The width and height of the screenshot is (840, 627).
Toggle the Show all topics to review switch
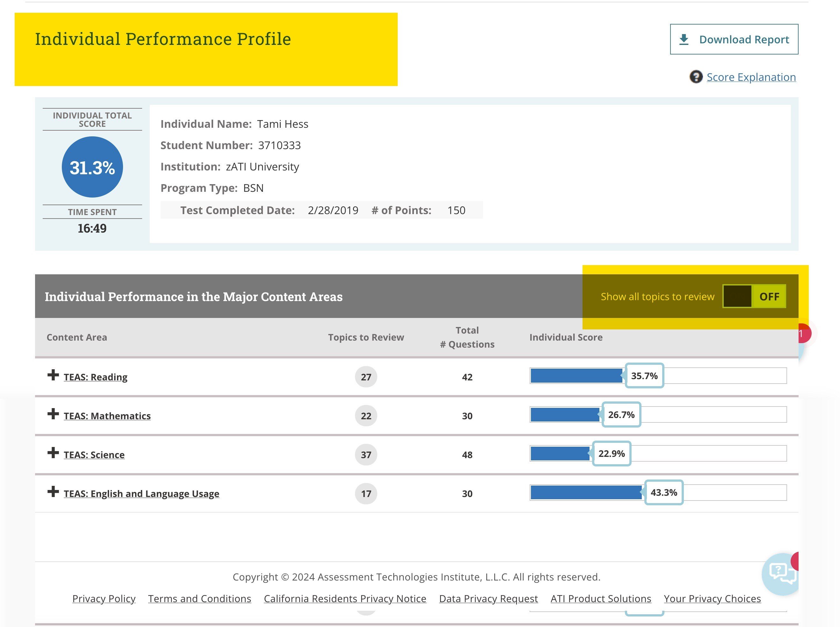point(754,296)
